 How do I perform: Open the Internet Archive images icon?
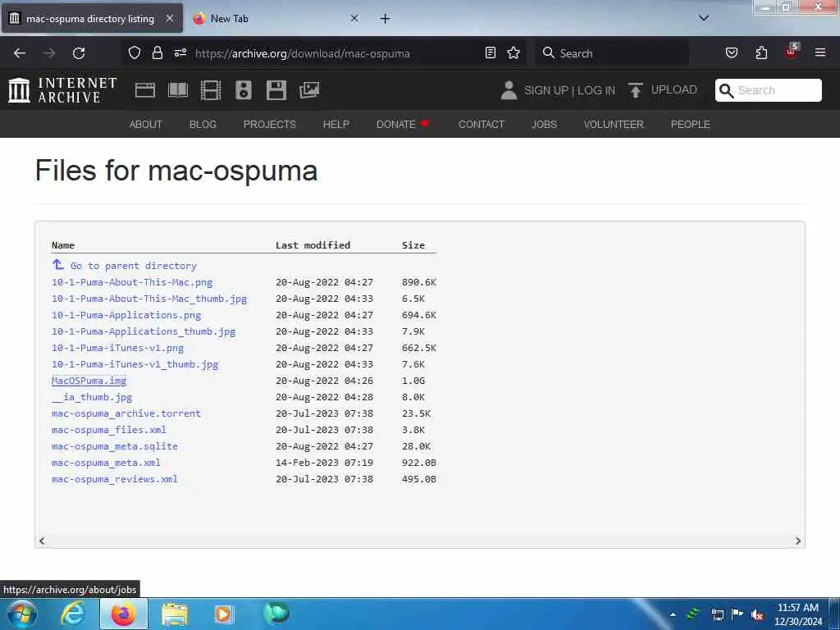pyautogui.click(x=309, y=90)
